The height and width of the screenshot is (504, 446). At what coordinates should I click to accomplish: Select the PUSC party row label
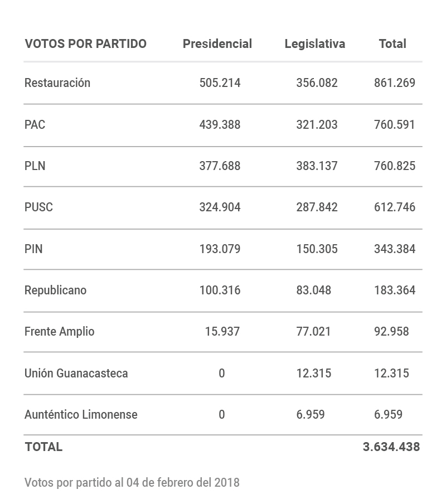tap(38, 207)
